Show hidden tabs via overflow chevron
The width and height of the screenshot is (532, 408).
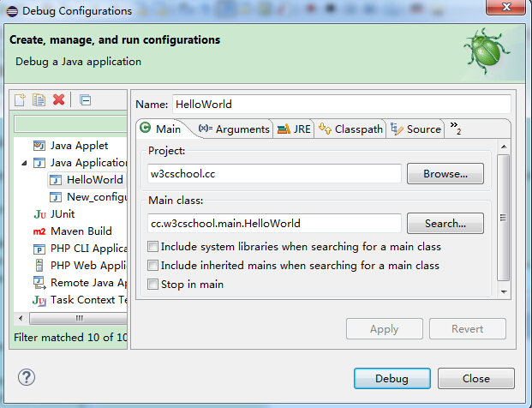pyautogui.click(x=455, y=129)
